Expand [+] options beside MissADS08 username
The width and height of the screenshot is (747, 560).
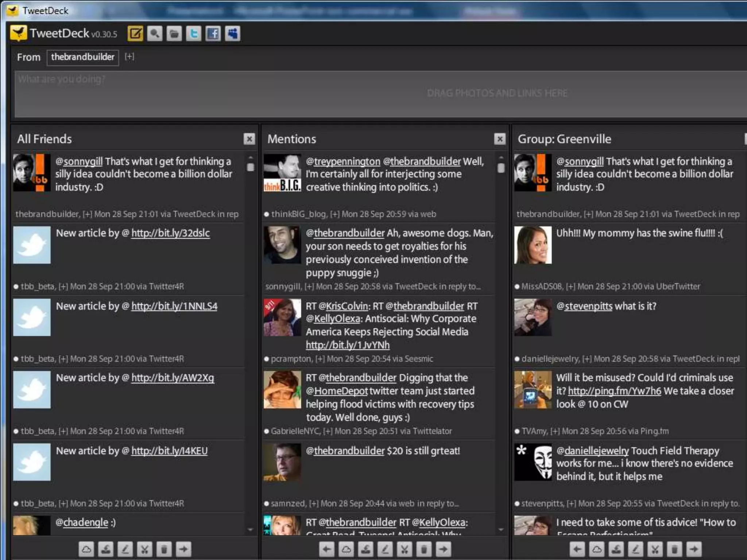pyautogui.click(x=570, y=287)
